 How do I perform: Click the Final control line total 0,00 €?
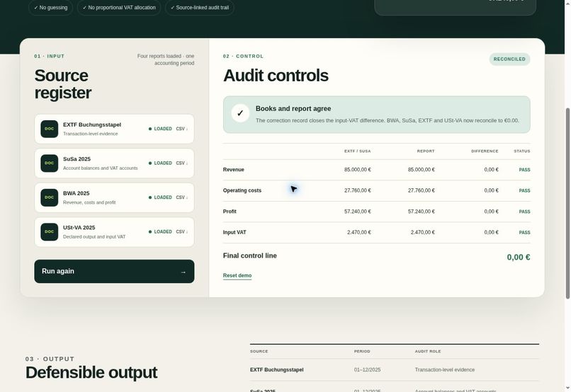tap(519, 258)
